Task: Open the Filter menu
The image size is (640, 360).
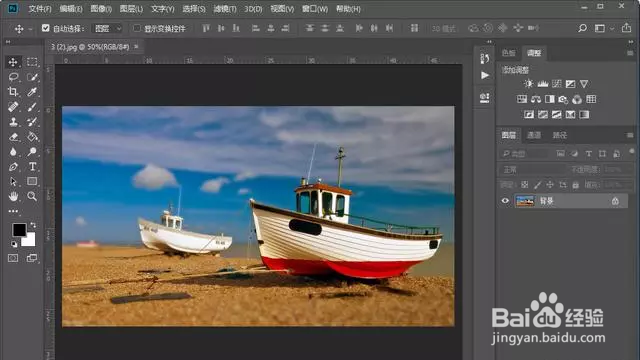Action: point(225,9)
